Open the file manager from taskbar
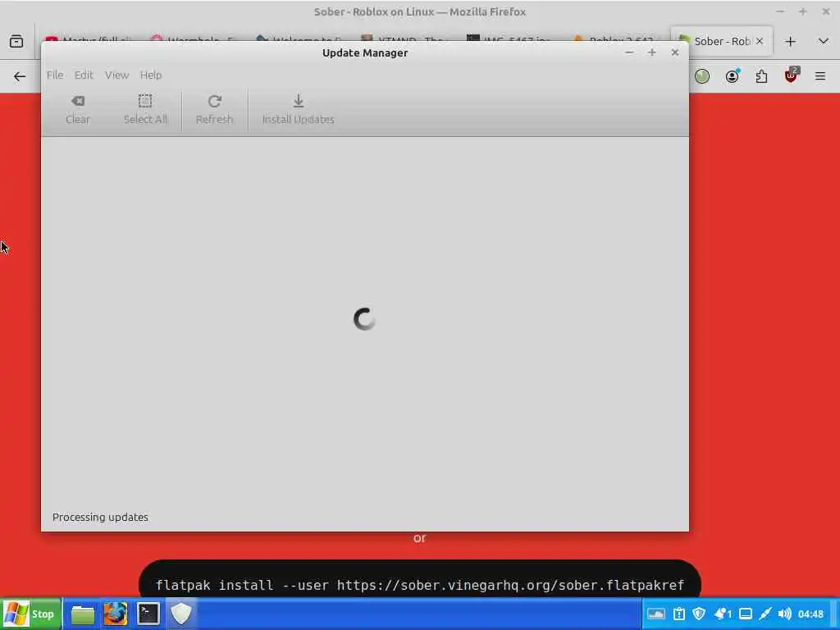Viewport: 840px width, 630px height. pyautogui.click(x=83, y=614)
